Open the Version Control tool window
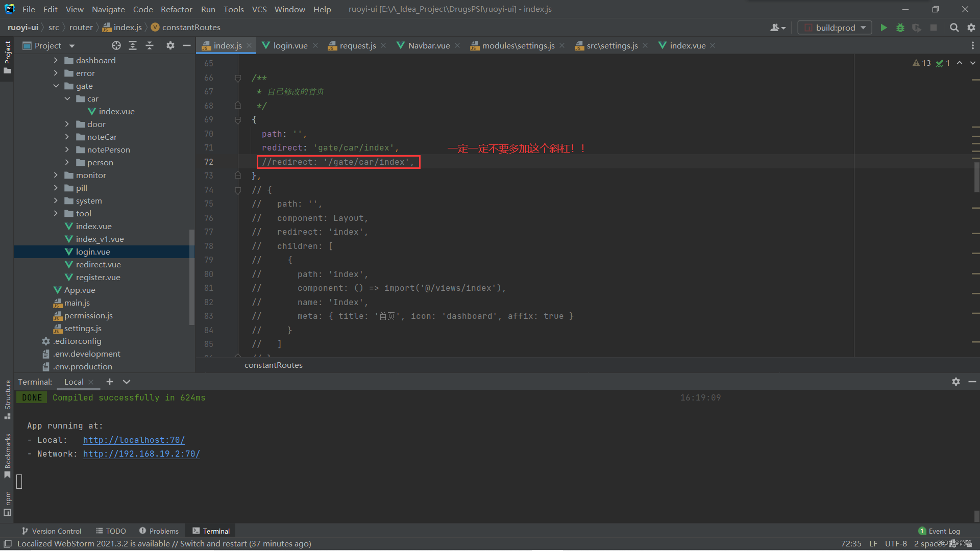Viewport: 980px width, 551px height. click(51, 531)
